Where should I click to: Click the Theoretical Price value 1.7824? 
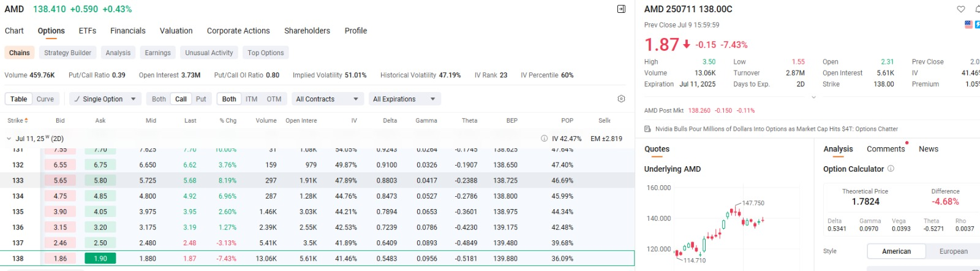[865, 202]
